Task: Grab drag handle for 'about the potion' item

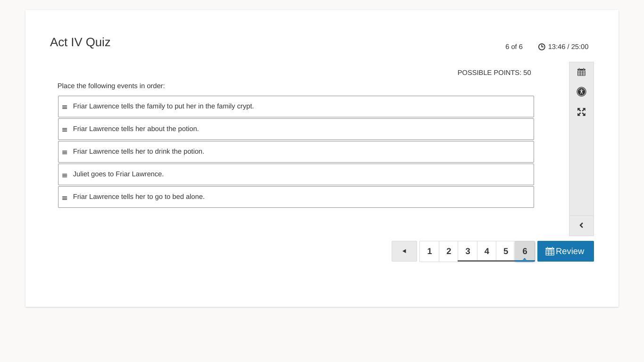Action: tap(65, 130)
